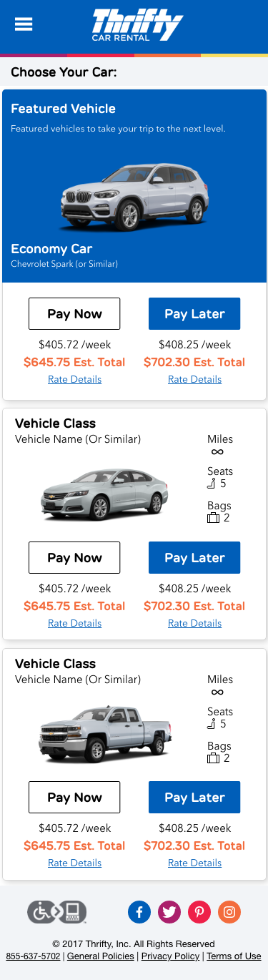Select Pay Now for the featured Economy Car

point(74,314)
